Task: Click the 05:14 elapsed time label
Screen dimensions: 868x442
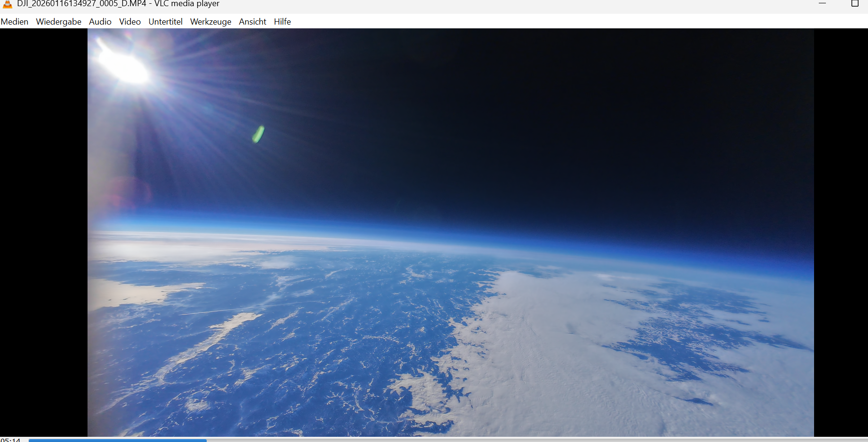Action: click(10, 440)
